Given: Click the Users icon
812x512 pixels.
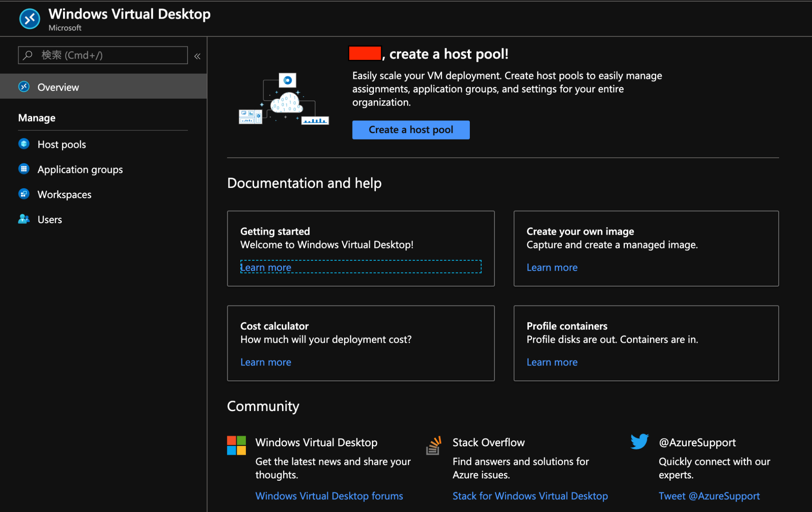Looking at the screenshot, I should [x=24, y=219].
